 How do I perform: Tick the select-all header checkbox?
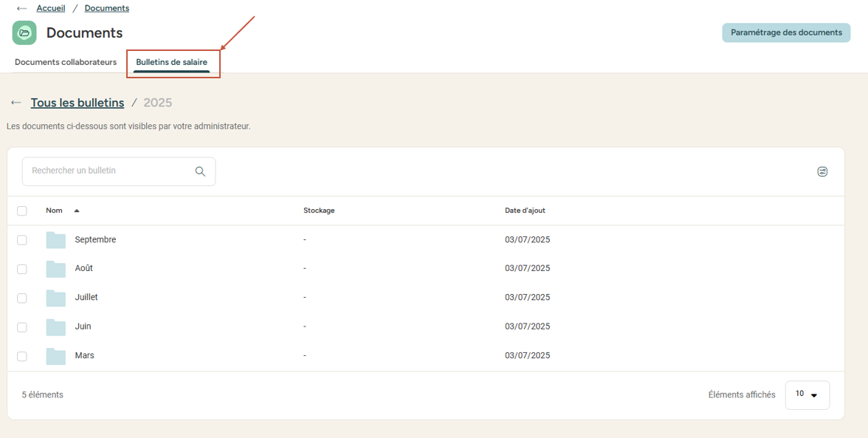tap(22, 211)
